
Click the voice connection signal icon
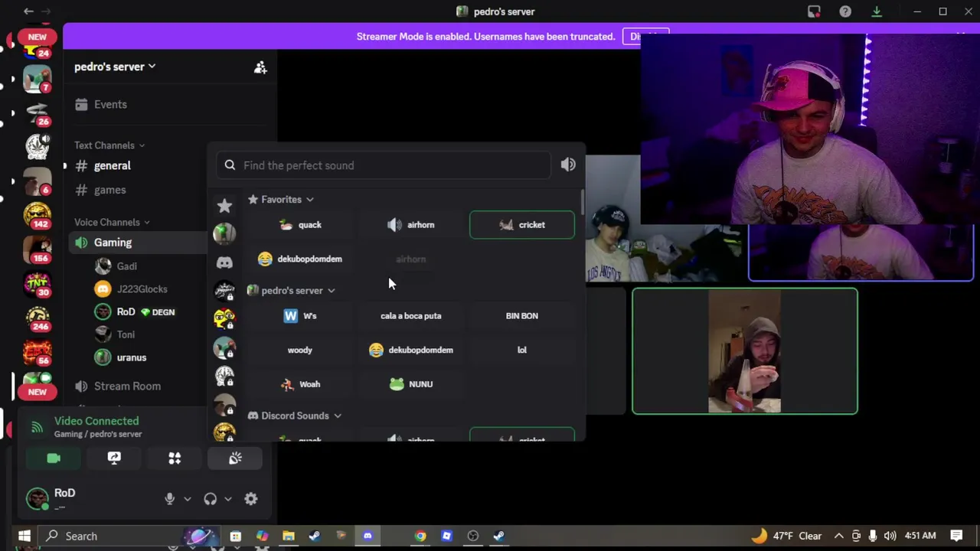pos(36,427)
